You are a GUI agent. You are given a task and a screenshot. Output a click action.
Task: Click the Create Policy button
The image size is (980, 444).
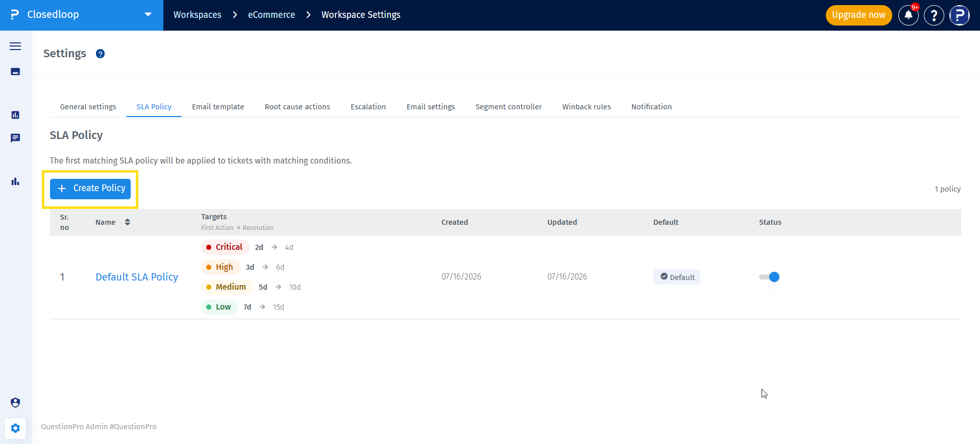tap(90, 189)
